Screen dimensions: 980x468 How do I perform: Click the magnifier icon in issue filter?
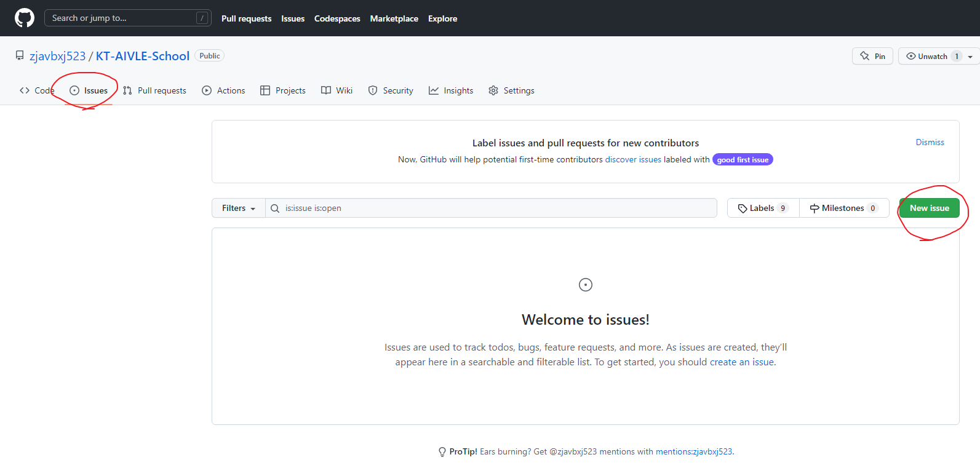275,208
